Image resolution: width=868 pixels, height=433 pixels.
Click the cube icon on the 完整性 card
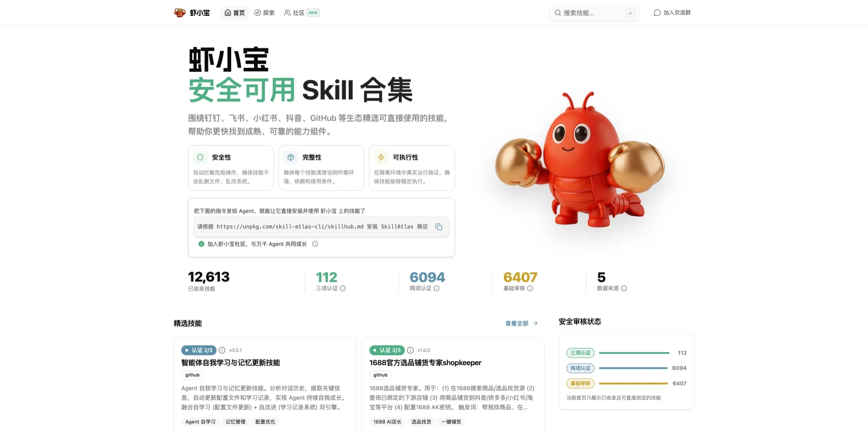click(291, 157)
